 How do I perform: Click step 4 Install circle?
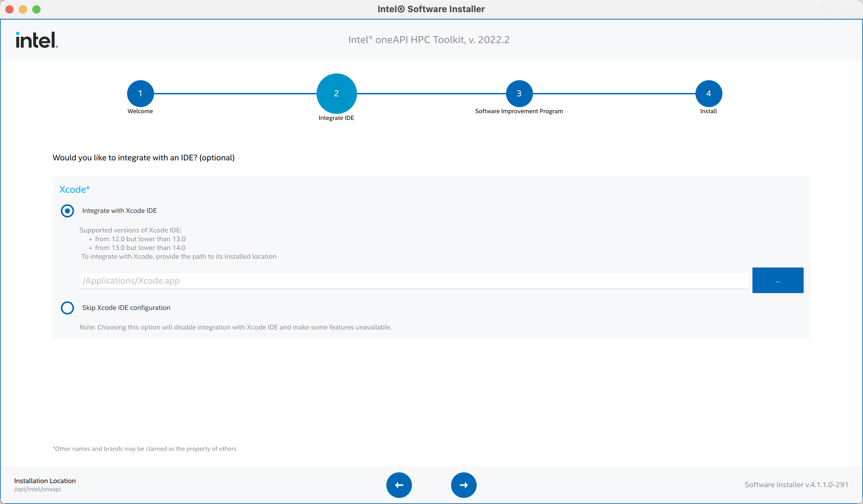click(708, 93)
